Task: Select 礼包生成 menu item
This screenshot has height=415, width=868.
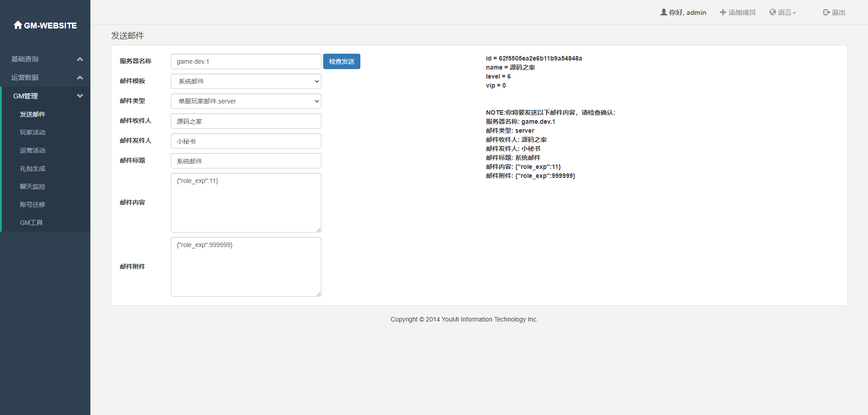Action: pyautogui.click(x=33, y=168)
